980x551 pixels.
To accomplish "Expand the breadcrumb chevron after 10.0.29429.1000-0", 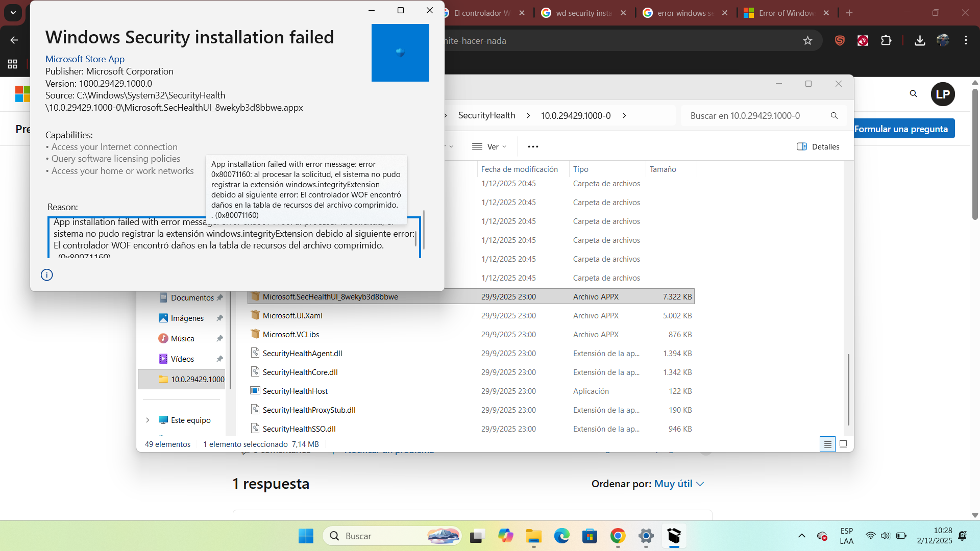I will click(x=624, y=116).
